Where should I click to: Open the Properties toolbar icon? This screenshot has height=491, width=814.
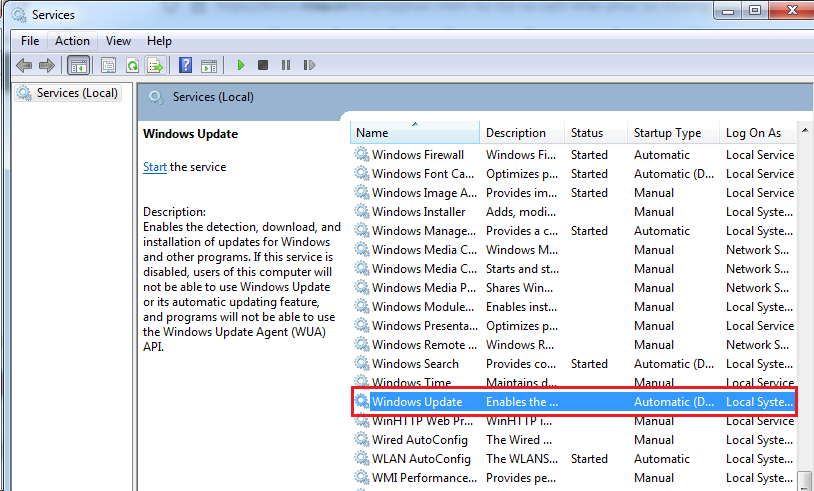[x=108, y=65]
